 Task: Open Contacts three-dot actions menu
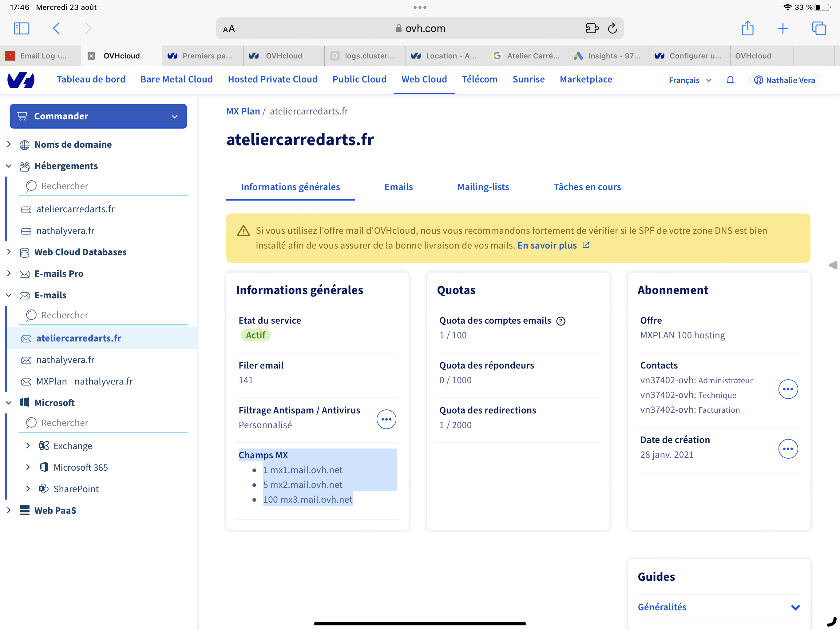pyautogui.click(x=788, y=389)
